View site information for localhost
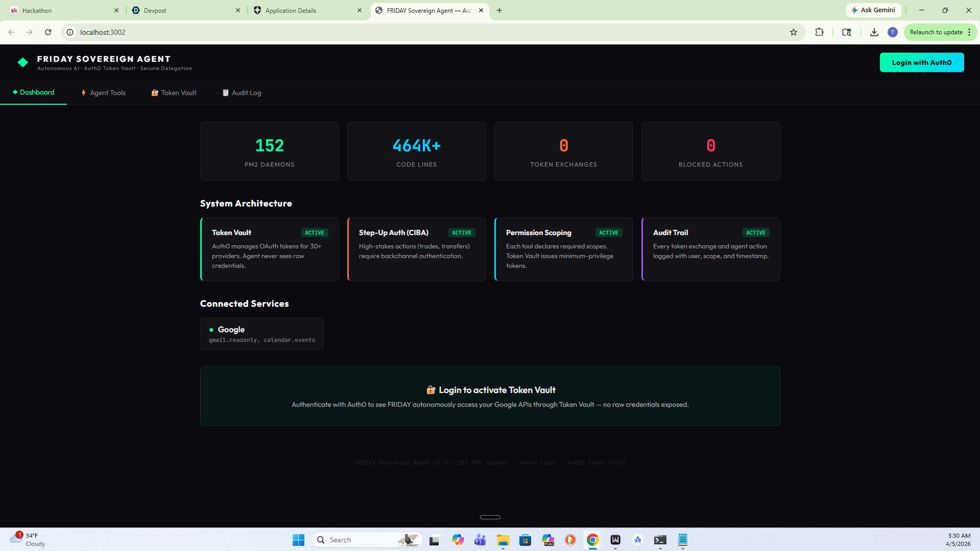This screenshot has height=551, width=980. click(x=70, y=32)
